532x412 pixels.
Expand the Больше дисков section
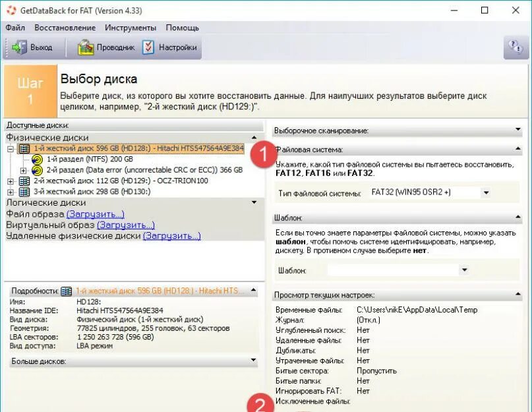pyautogui.click(x=253, y=360)
